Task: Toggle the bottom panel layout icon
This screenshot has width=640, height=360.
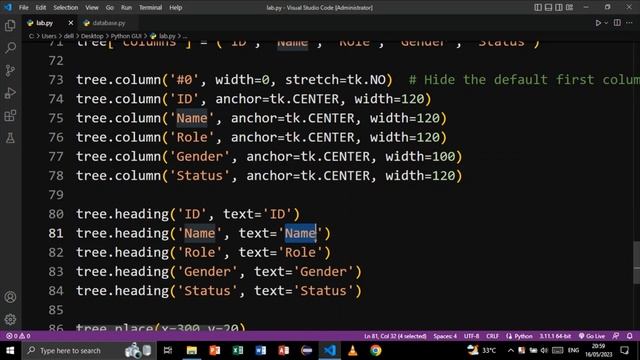Action: click(549, 7)
